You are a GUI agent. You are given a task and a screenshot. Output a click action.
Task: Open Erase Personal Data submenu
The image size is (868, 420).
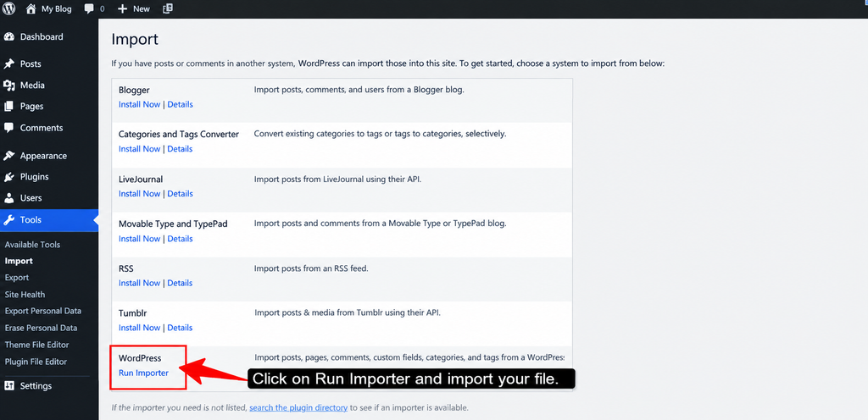(x=41, y=328)
